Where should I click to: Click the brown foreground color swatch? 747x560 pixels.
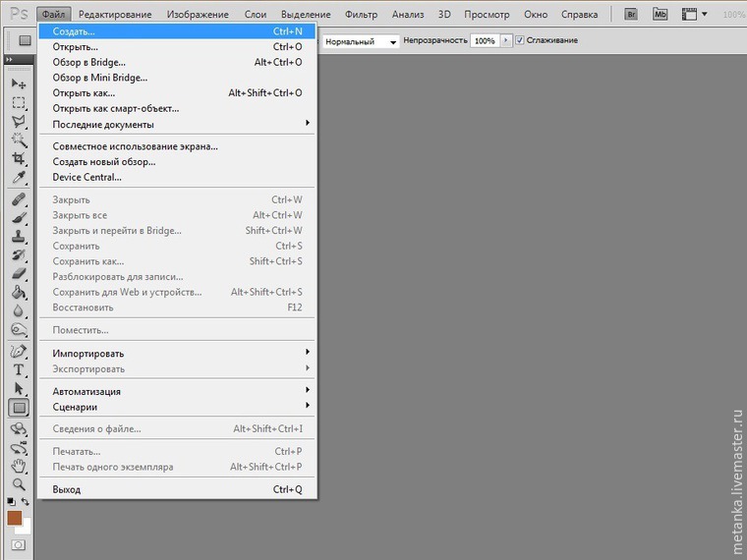15,518
